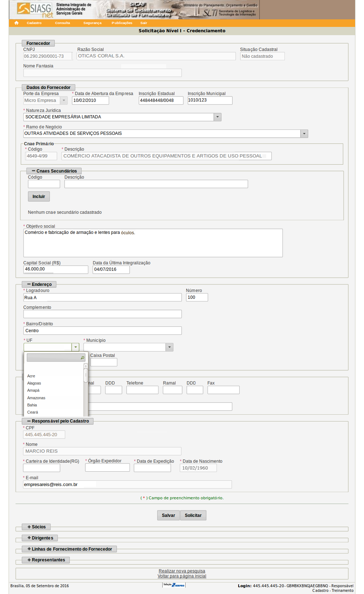Open the Consulta menu
Image resolution: width=364 pixels, height=594 pixels.
[63, 23]
